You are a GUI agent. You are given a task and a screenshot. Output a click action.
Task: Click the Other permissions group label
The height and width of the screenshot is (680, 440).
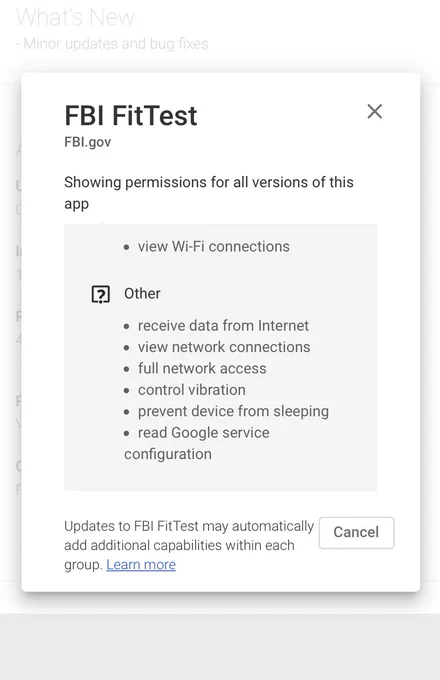142,294
